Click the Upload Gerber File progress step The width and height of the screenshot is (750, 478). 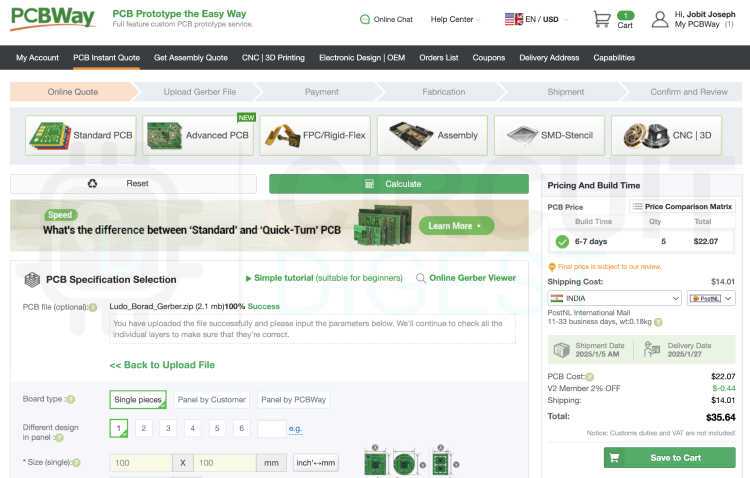(x=199, y=92)
